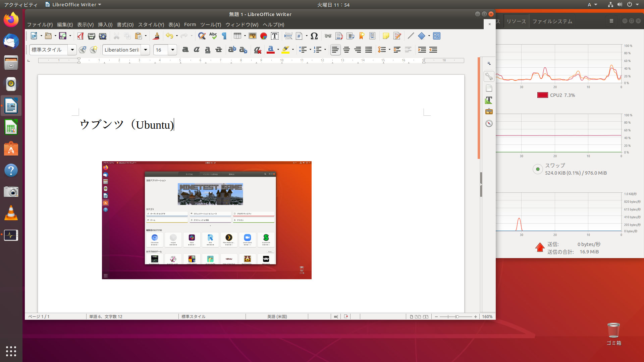Toggle Track Changes recording icon
Viewport: 644px width, 362px height.
pos(397,36)
